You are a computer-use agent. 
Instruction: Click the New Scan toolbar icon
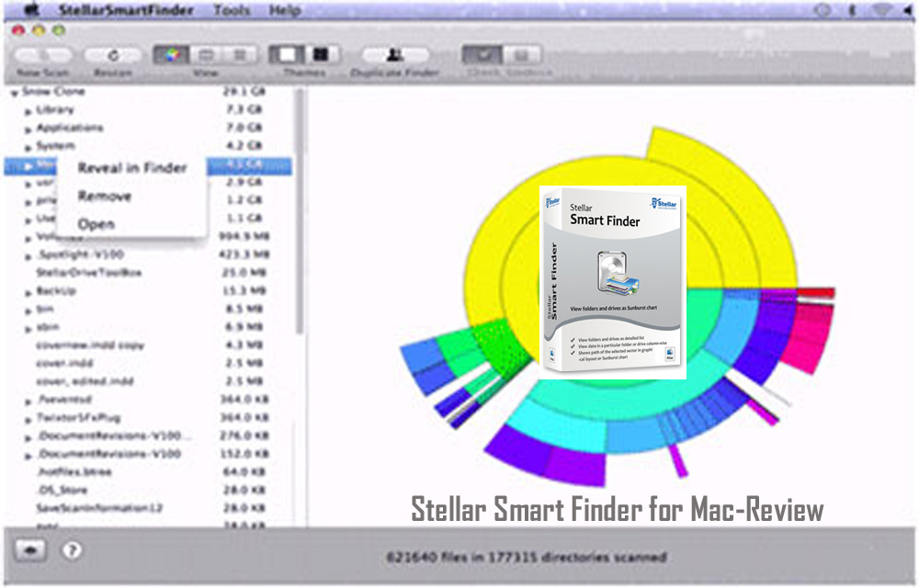click(42, 55)
